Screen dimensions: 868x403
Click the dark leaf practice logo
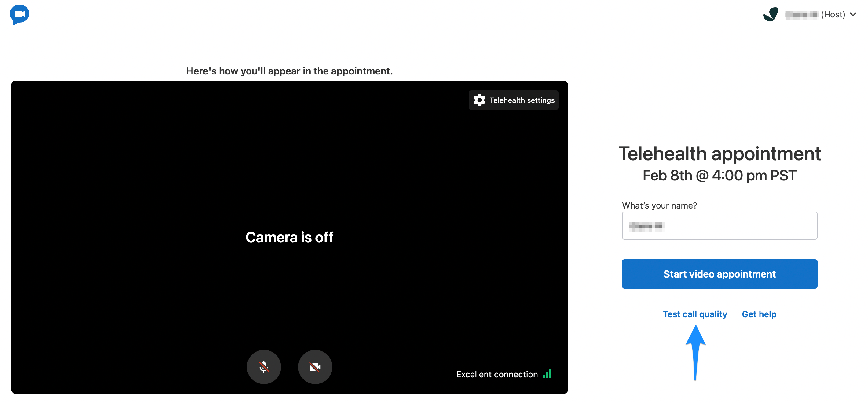pyautogui.click(x=771, y=14)
